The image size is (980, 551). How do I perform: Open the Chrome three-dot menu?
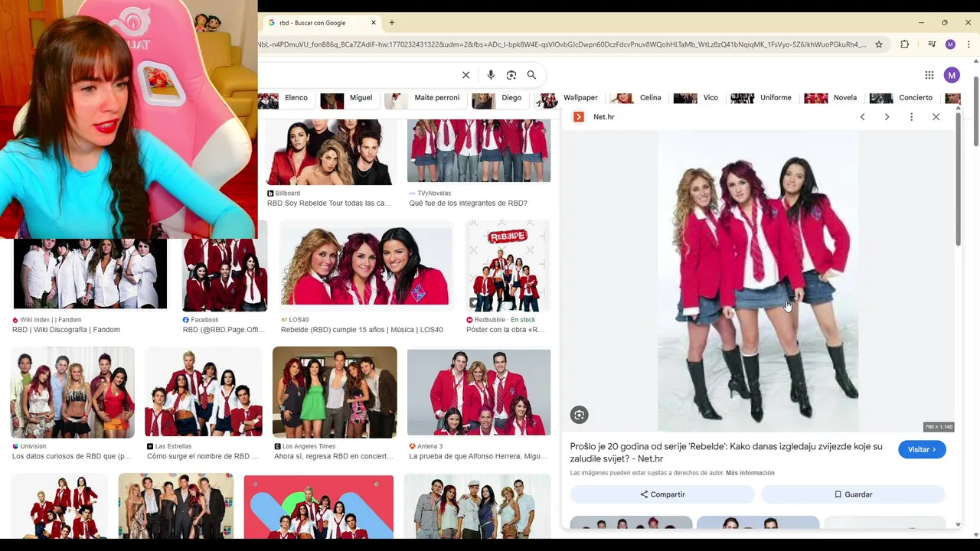pyautogui.click(x=969, y=44)
